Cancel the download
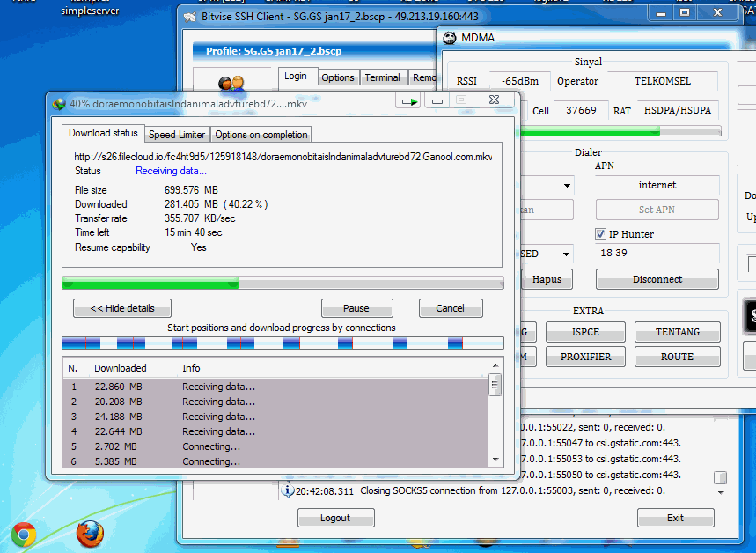The width and height of the screenshot is (756, 553). pos(451,308)
